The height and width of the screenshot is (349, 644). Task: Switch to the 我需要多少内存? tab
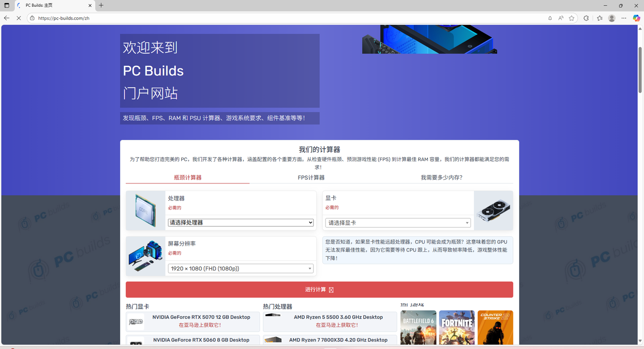point(441,178)
